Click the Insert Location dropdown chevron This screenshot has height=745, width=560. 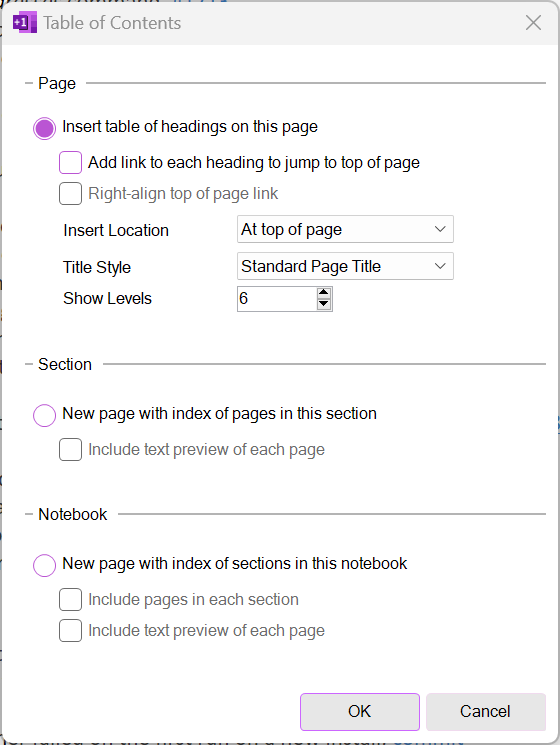[x=440, y=229]
